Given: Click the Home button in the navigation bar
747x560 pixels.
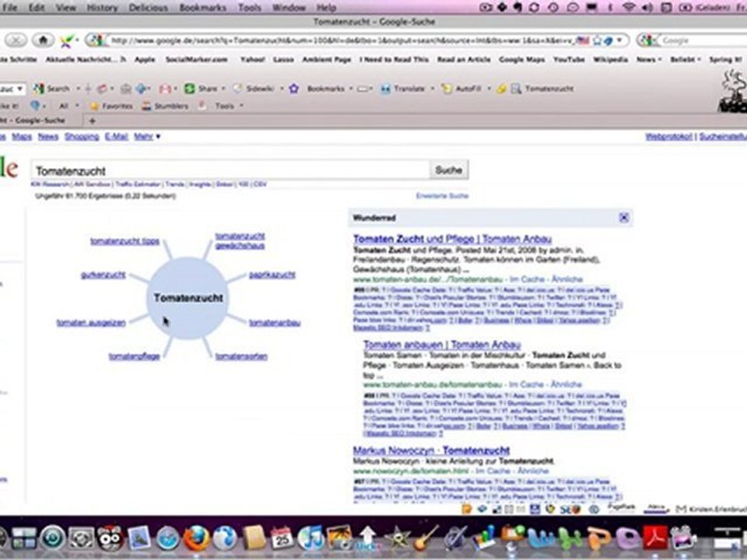Looking at the screenshot, I should [43, 40].
